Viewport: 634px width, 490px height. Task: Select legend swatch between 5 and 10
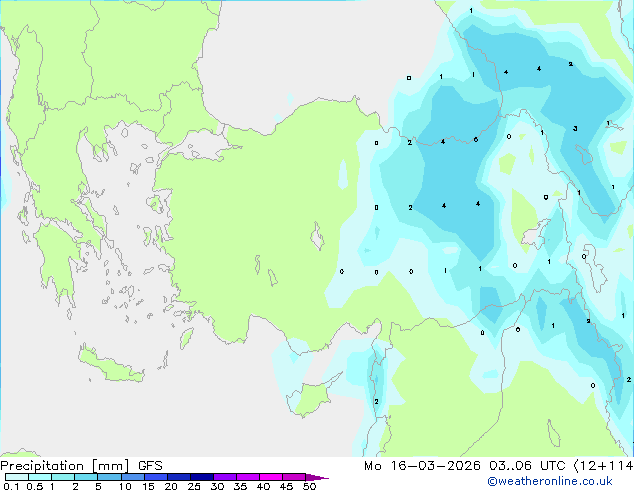coord(109,477)
